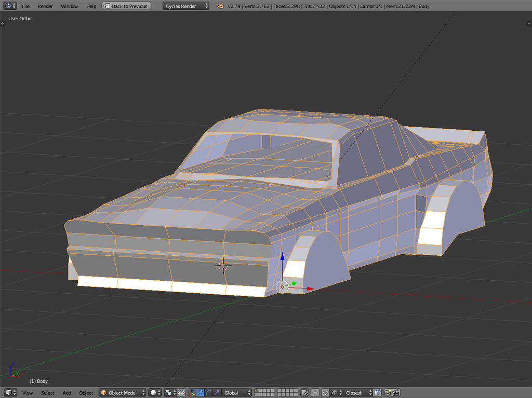Toggle snap during transform magnet
This screenshot has height=398, width=532.
pyautogui.click(x=325, y=393)
